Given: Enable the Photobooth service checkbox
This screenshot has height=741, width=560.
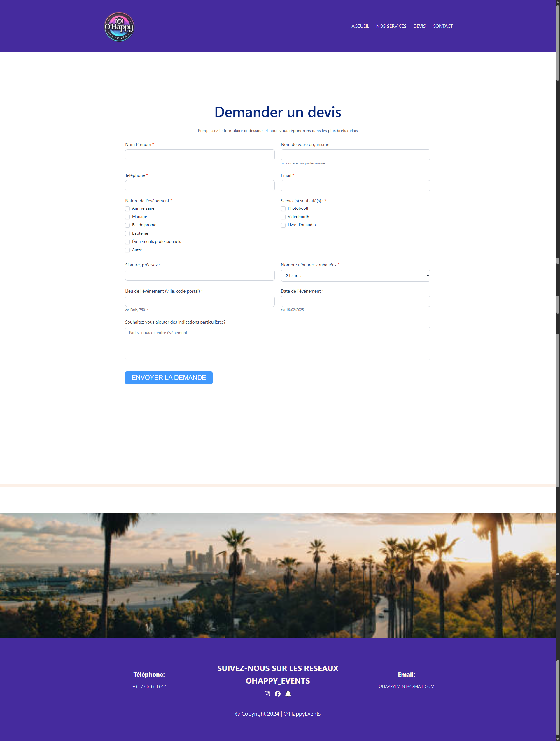Looking at the screenshot, I should coord(283,209).
